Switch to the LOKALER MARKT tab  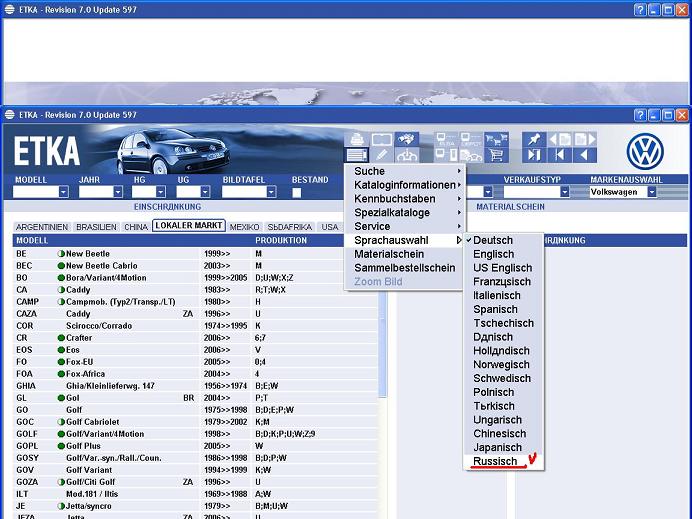(189, 226)
